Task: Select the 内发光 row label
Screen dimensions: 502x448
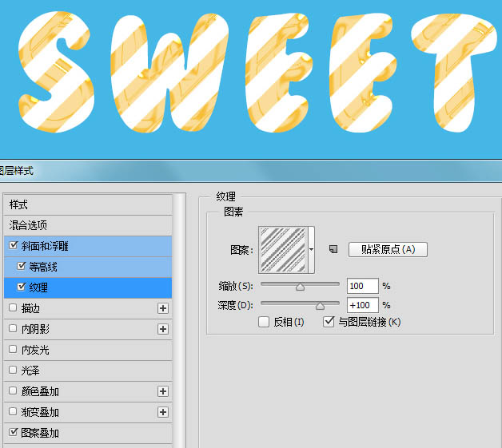Action: [35, 350]
